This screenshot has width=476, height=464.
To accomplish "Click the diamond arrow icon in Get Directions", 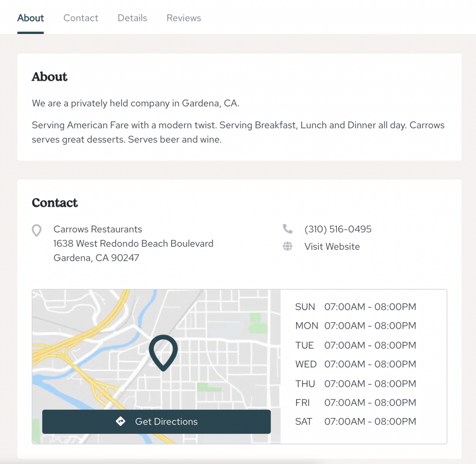I will (121, 422).
